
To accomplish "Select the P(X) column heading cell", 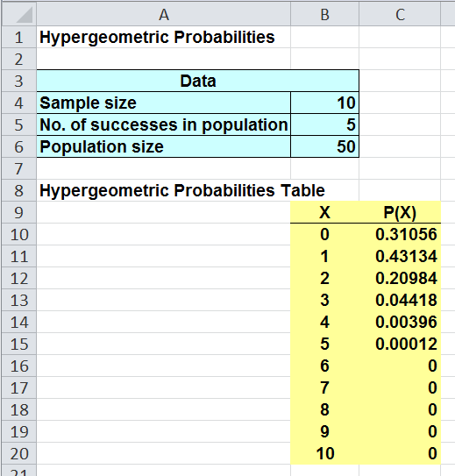I will (x=400, y=212).
